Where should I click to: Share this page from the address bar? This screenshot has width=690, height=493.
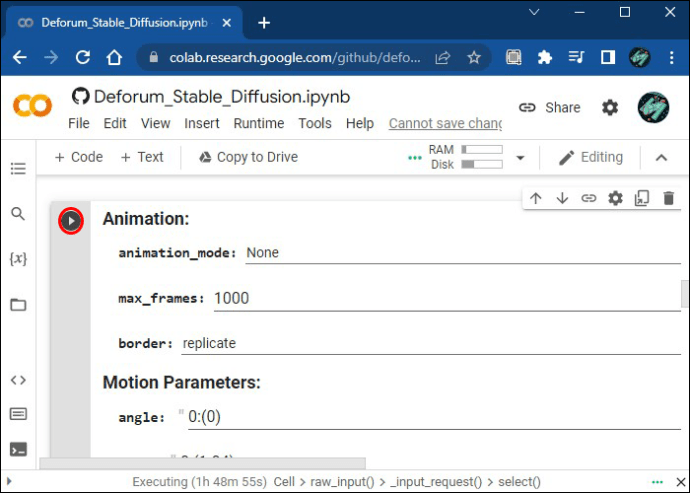click(443, 57)
